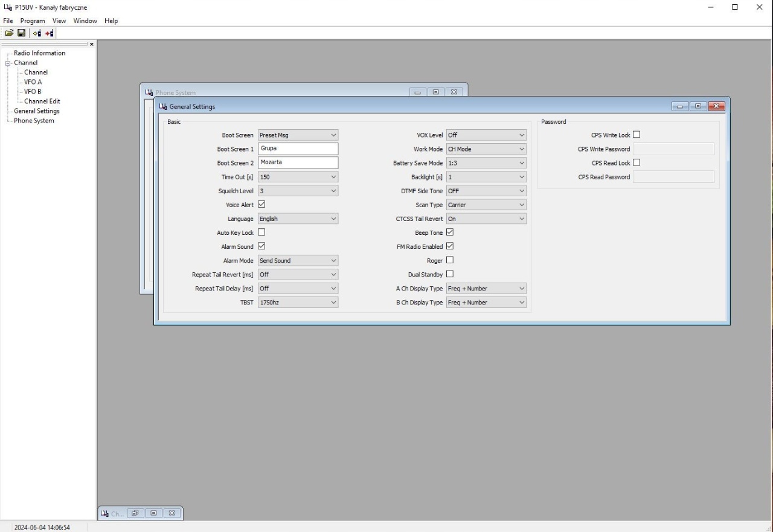Open the Squelch Level dropdown

tap(298, 191)
